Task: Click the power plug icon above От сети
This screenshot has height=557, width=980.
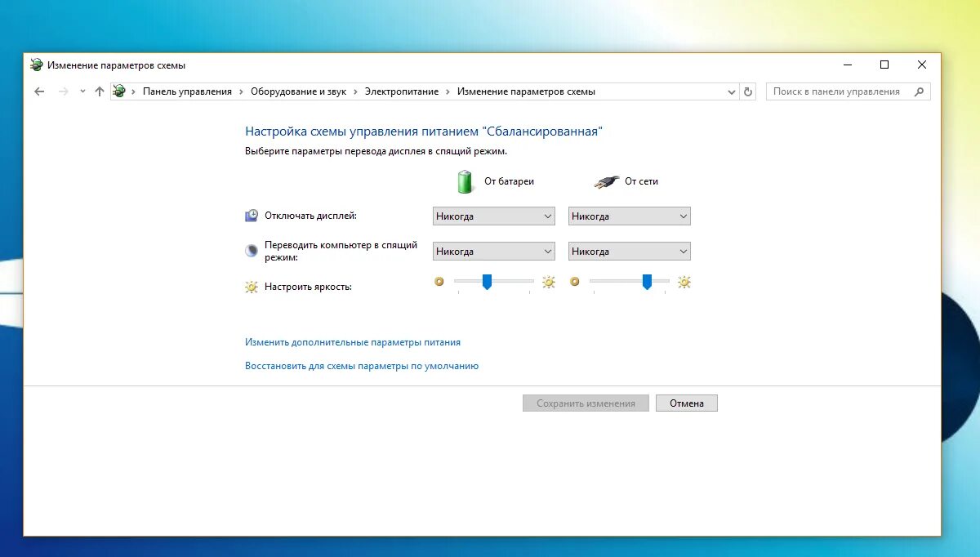Action: 606,180
